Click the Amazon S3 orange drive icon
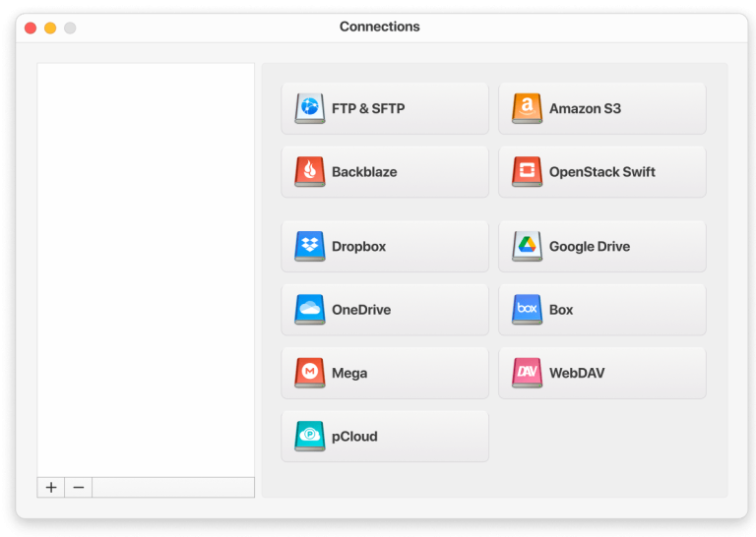The image size is (756, 537). click(528, 108)
